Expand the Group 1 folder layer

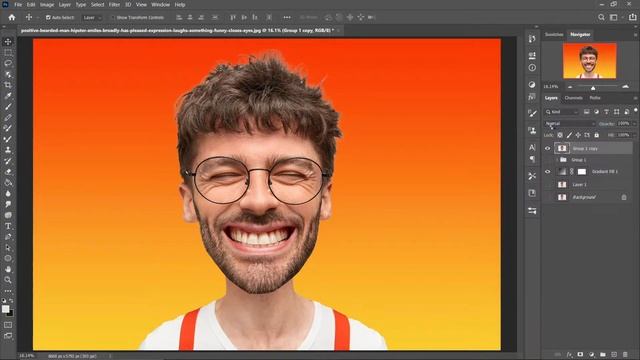tap(558, 160)
